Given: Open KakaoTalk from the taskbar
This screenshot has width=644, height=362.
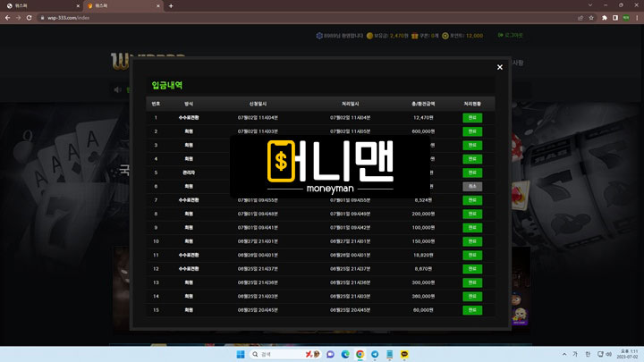Looking at the screenshot, I should [x=404, y=354].
